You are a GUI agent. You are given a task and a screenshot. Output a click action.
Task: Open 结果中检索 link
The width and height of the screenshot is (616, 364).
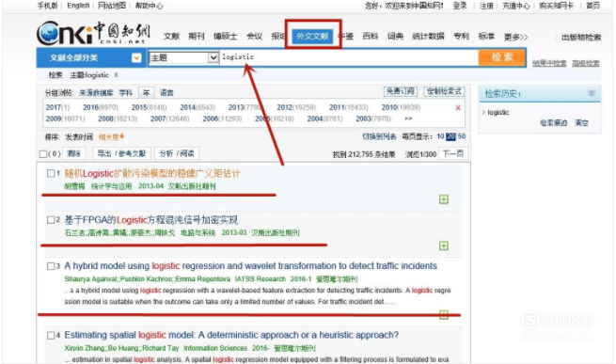549,63
